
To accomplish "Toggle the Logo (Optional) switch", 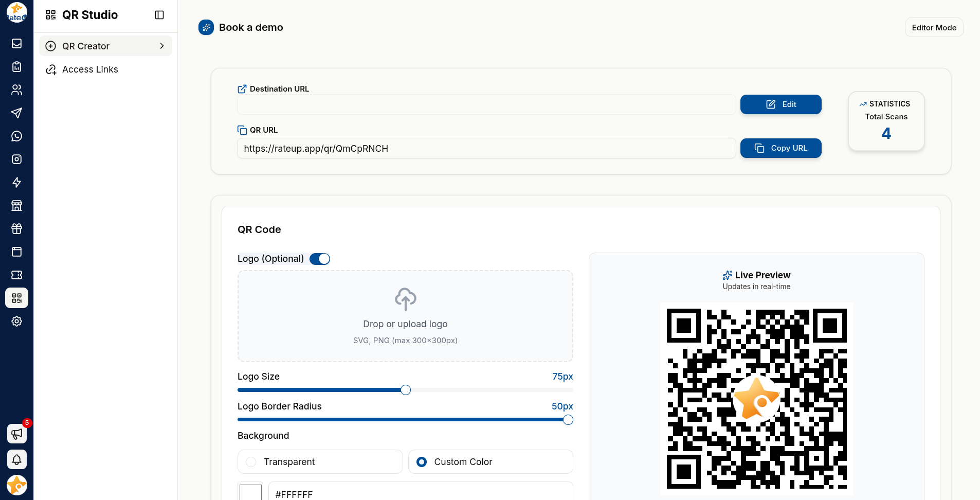I will (320, 259).
